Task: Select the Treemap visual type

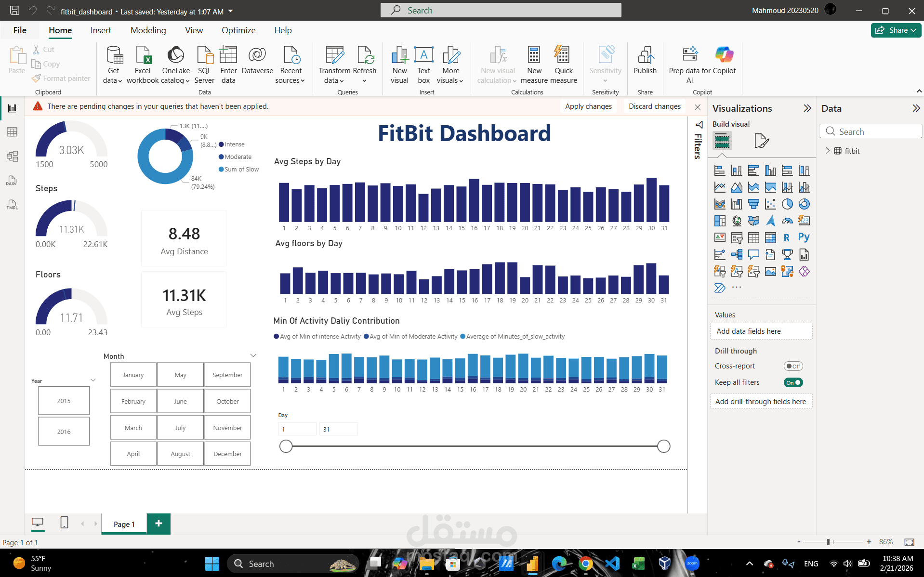Action: [x=720, y=221]
